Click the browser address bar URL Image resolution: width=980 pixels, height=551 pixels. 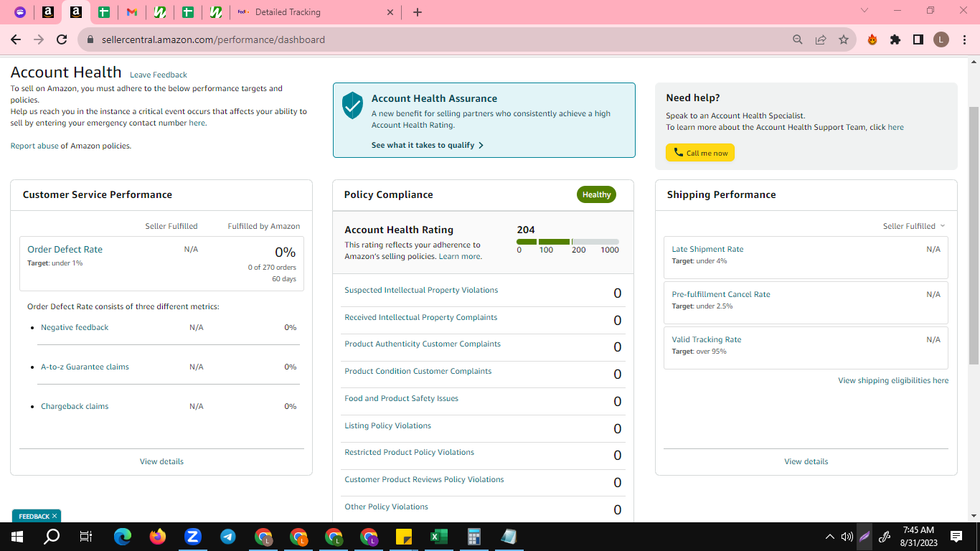click(213, 40)
